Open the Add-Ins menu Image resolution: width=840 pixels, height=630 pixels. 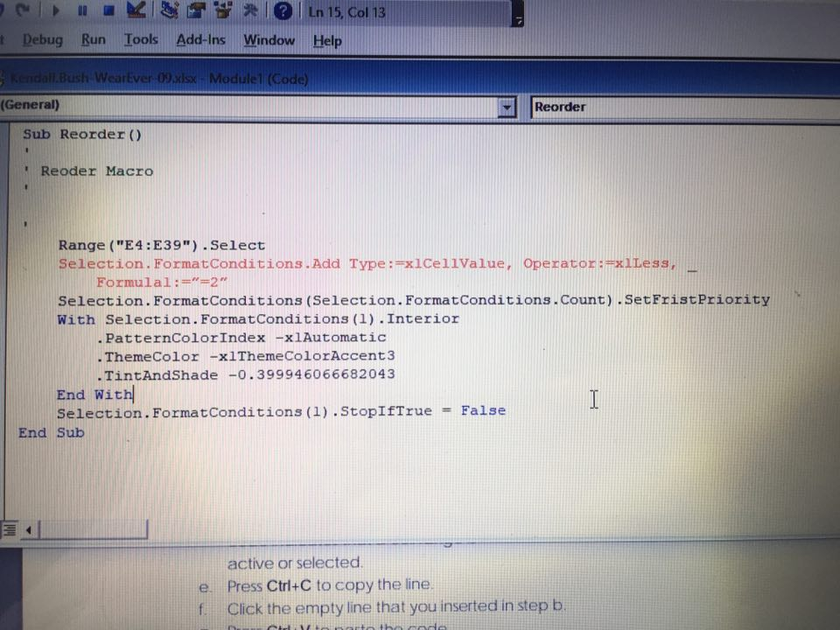tap(200, 40)
